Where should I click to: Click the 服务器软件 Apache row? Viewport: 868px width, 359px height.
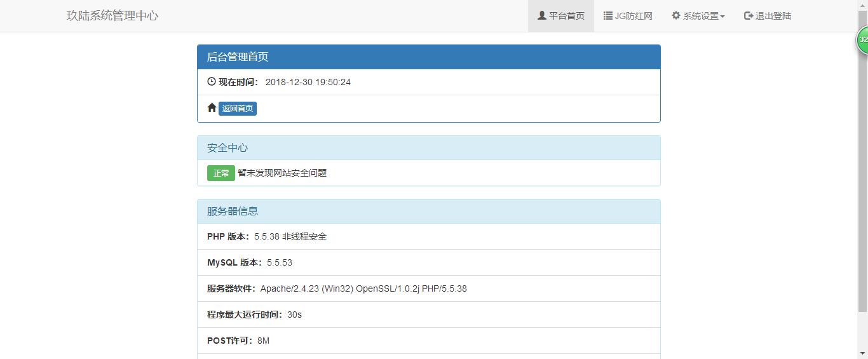point(429,288)
